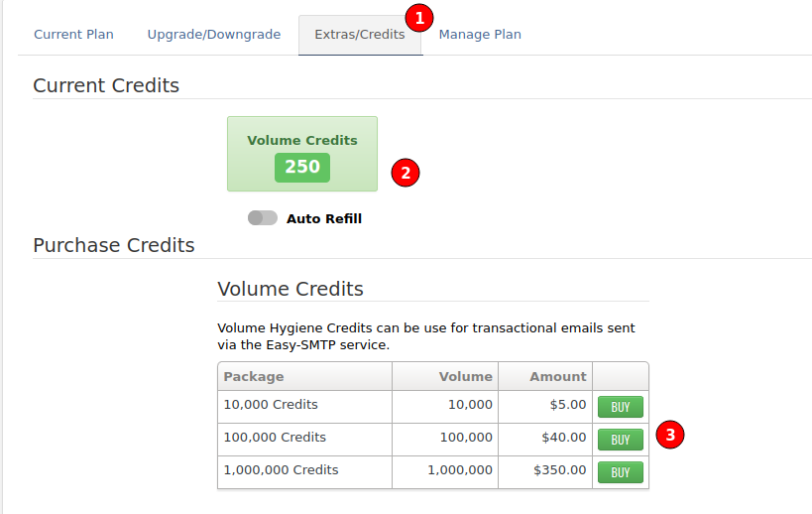Viewport: 812px width, 514px height.
Task: Purchase the 1,000,000 Credits package
Action: click(x=620, y=472)
